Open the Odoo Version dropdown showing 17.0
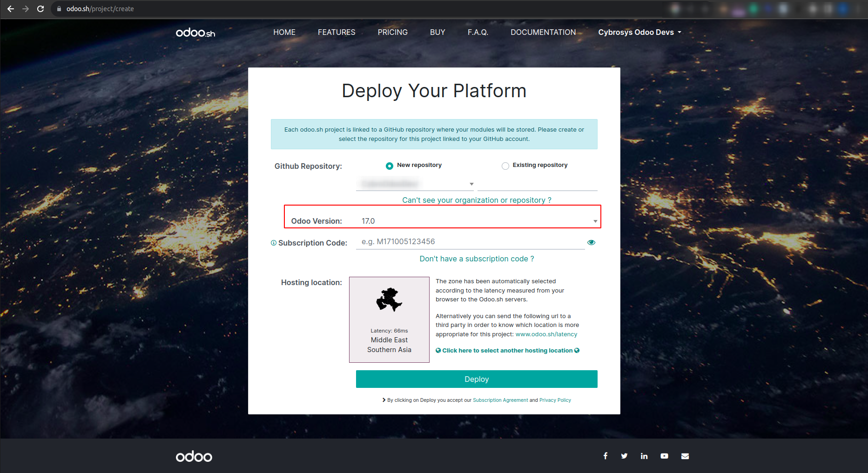The image size is (868, 473). [477, 221]
